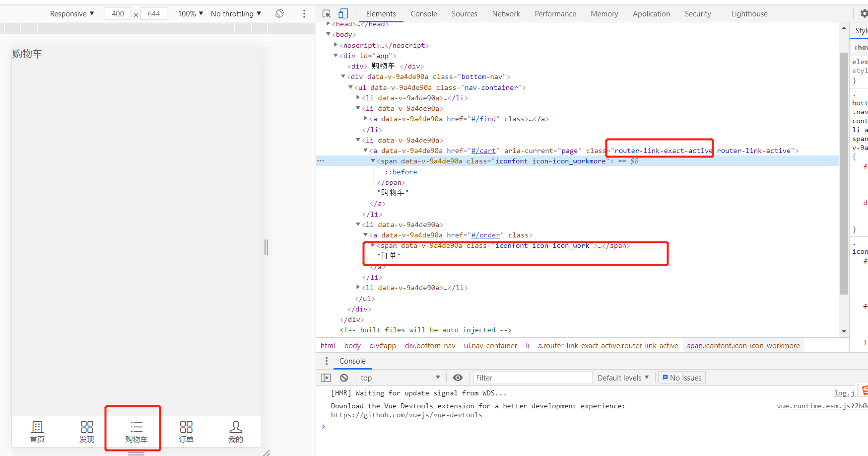868x456 pixels.
Task: Click the #/cart href link
Action: [483, 151]
